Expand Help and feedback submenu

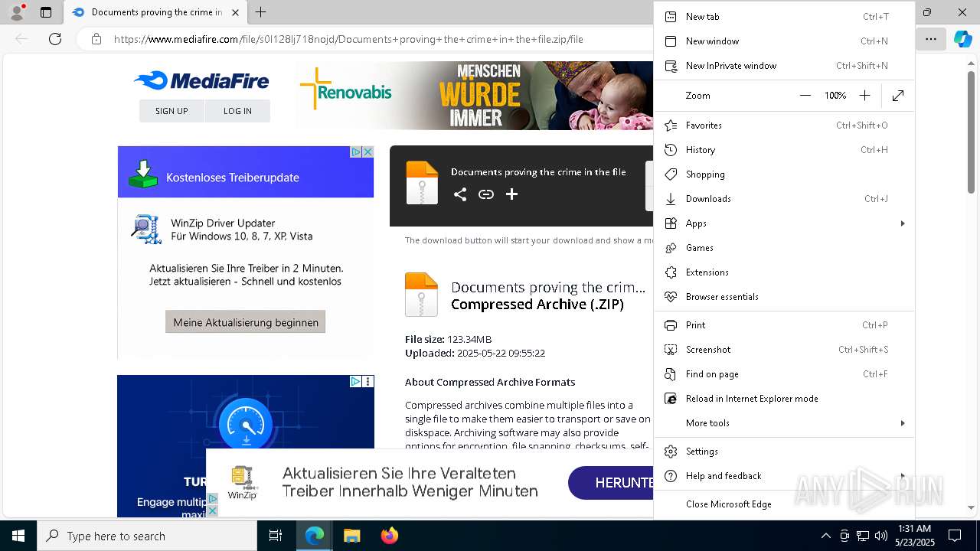tap(784, 475)
